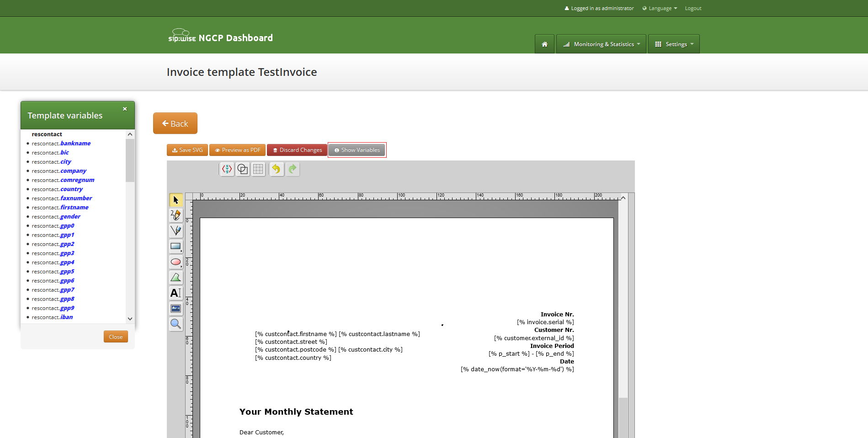Viewport: 868px width, 438px height.
Task: Click Redo in the editor toolbar
Action: 293,169
